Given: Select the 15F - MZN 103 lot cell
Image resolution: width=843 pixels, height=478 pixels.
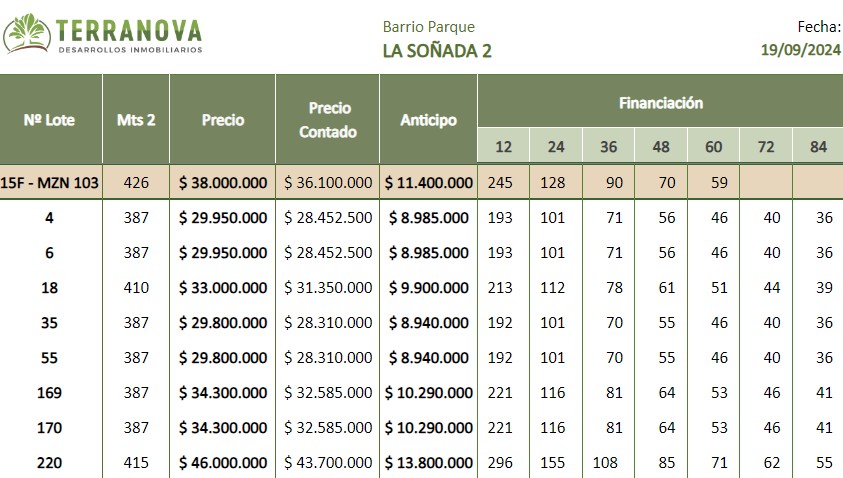Looking at the screenshot, I should click(x=51, y=182).
